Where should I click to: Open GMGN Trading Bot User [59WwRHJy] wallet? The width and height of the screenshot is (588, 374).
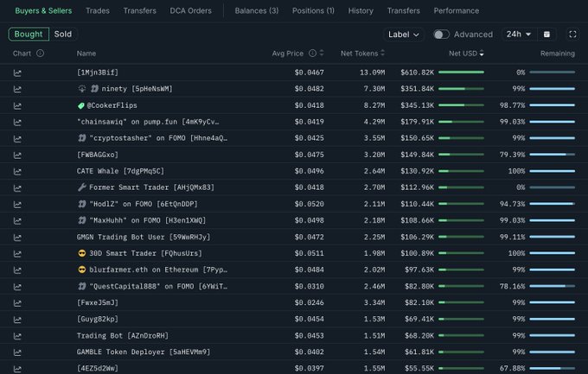[144, 237]
